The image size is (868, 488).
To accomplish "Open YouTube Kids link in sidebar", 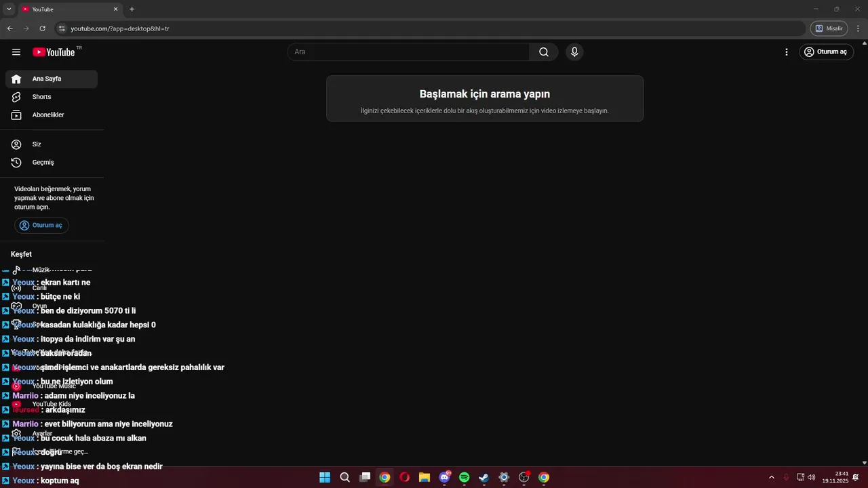I will pos(52,405).
